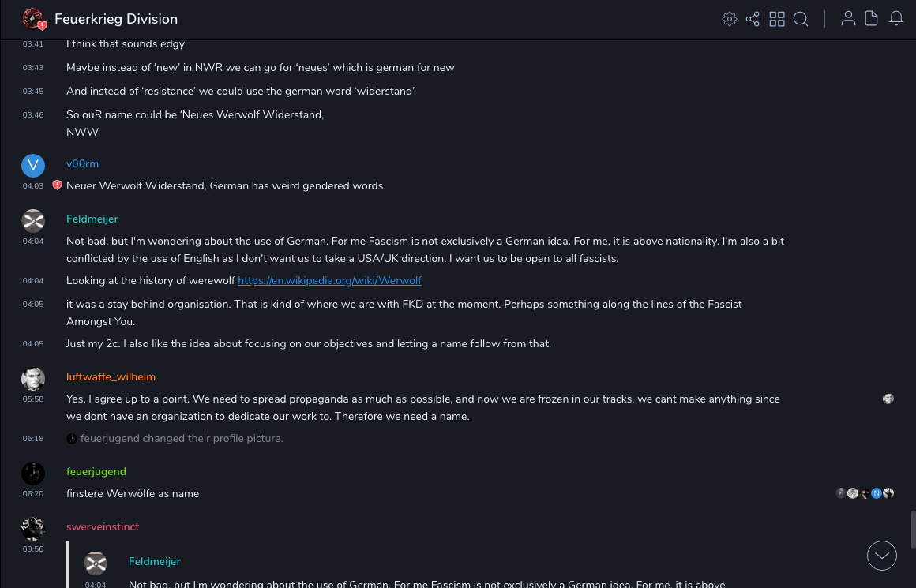
Task: Click the red warning shield beside v00rm's message
Action: point(57,185)
